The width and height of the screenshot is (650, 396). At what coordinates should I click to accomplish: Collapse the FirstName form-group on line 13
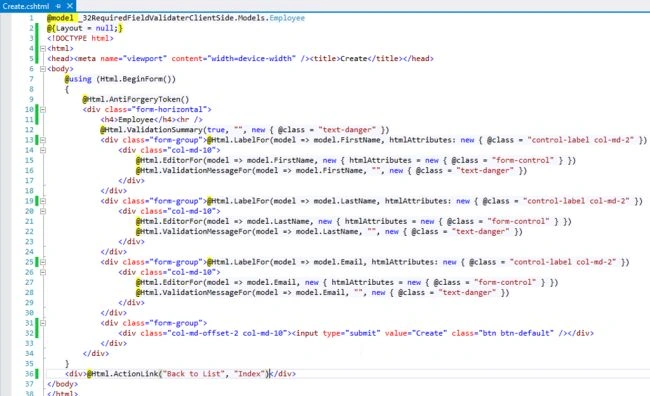tap(43, 140)
